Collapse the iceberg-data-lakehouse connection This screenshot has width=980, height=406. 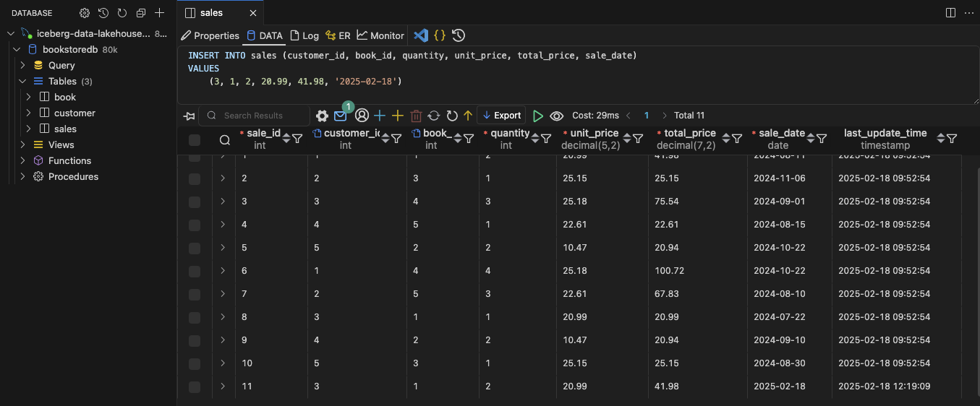11,33
